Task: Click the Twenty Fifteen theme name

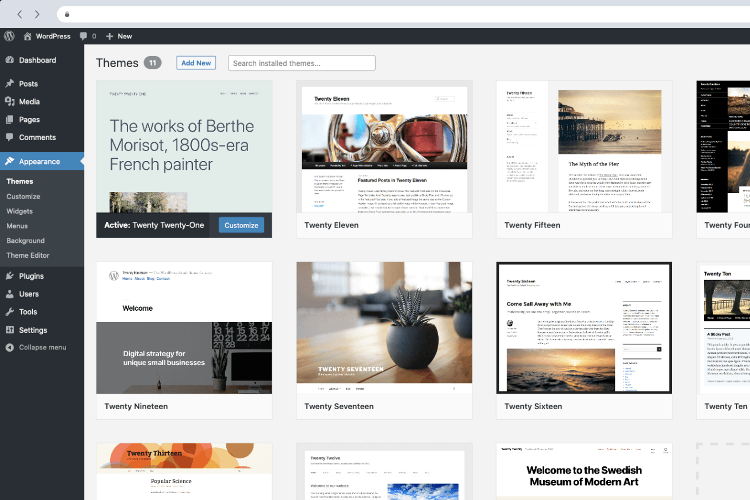Action: 532,225
